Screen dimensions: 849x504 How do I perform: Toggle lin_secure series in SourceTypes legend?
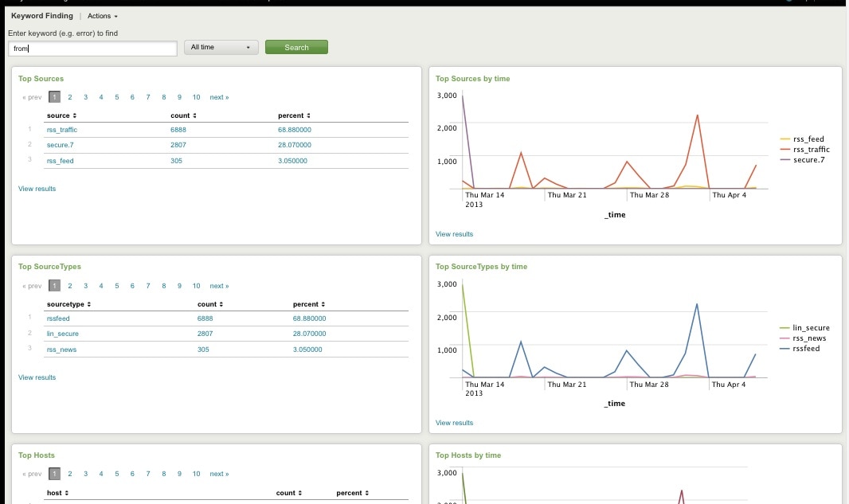pyautogui.click(x=811, y=328)
